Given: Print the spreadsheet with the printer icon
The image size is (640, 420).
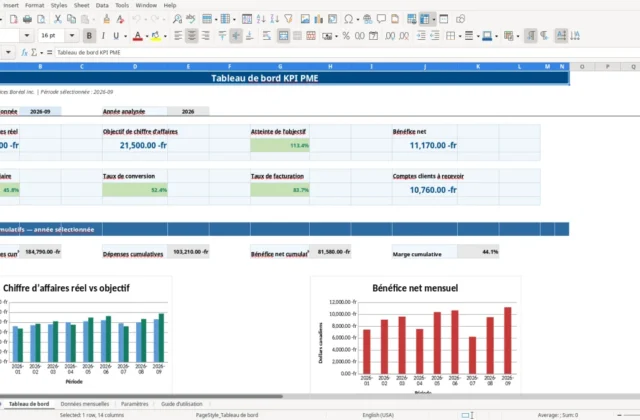Looking at the screenshot, I should 27,19.
